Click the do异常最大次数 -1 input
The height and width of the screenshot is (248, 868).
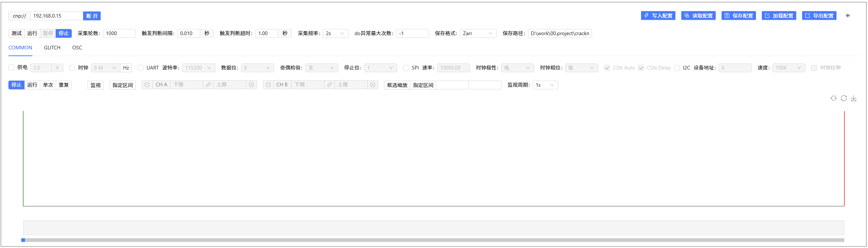coord(413,33)
